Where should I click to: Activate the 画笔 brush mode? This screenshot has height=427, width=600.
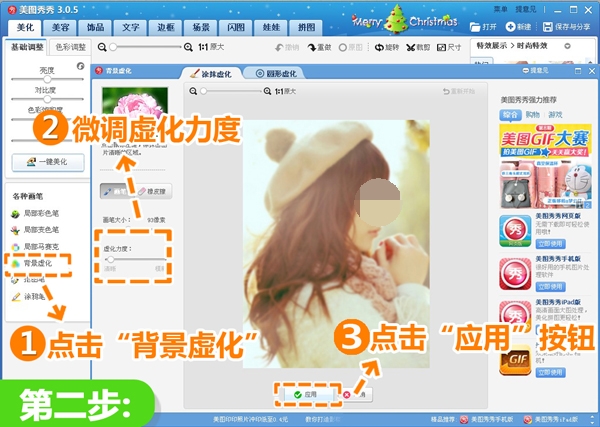point(116,189)
